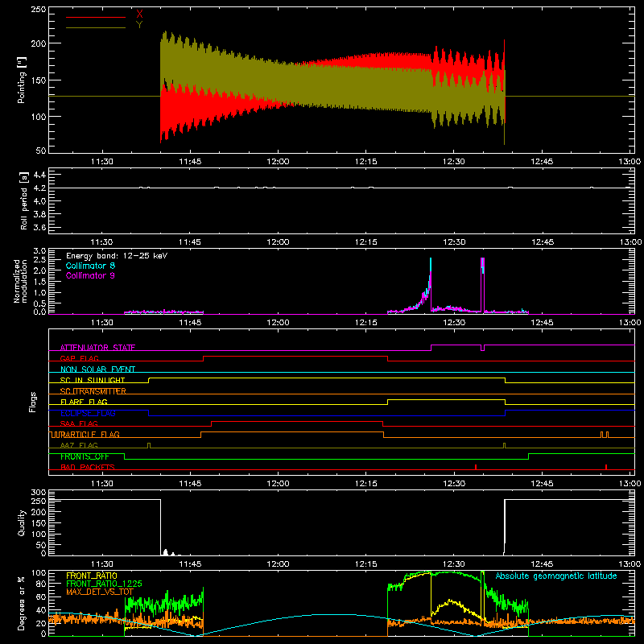Image resolution: width=644 pixels, height=644 pixels.
Task: Select the FRONTS_OFF flag label
Action: coord(85,456)
